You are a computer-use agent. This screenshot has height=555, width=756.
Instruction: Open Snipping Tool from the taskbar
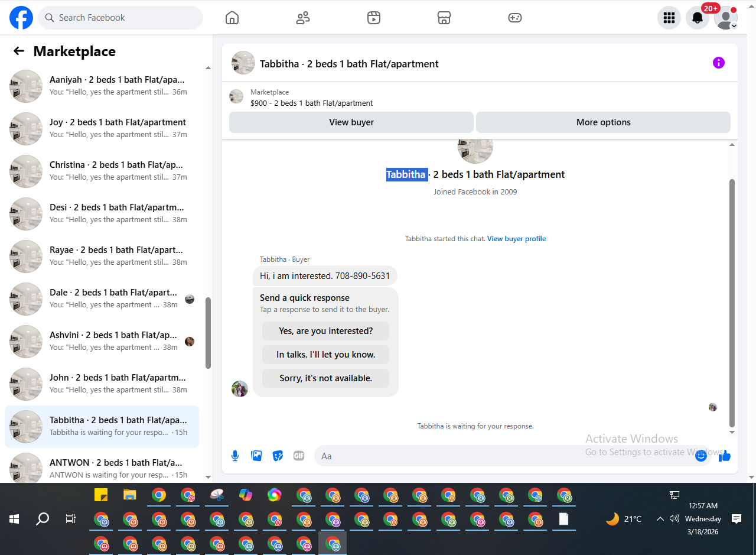(217, 495)
